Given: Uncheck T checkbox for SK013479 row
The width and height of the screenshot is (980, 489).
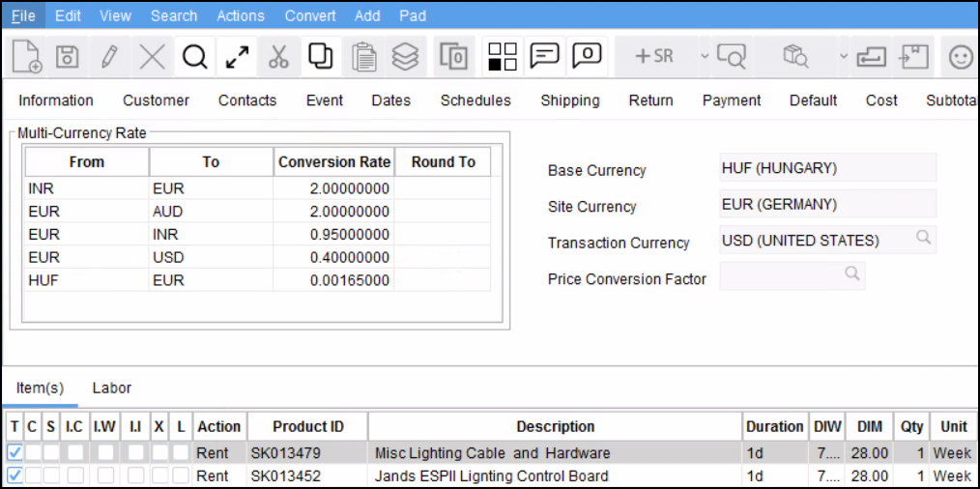Looking at the screenshot, I should [x=14, y=452].
